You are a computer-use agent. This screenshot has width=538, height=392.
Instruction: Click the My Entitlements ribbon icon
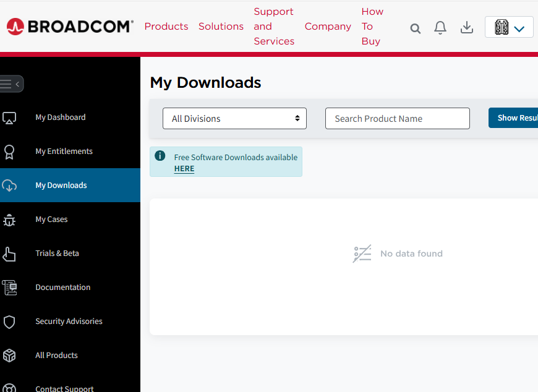9,152
